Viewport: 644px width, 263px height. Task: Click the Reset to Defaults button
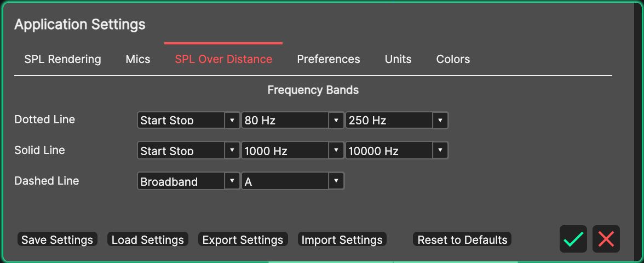(x=462, y=239)
